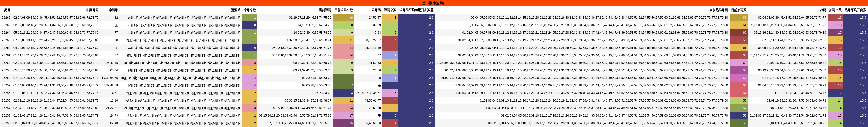Click period number 26254
868x127 pixels.
6,108
